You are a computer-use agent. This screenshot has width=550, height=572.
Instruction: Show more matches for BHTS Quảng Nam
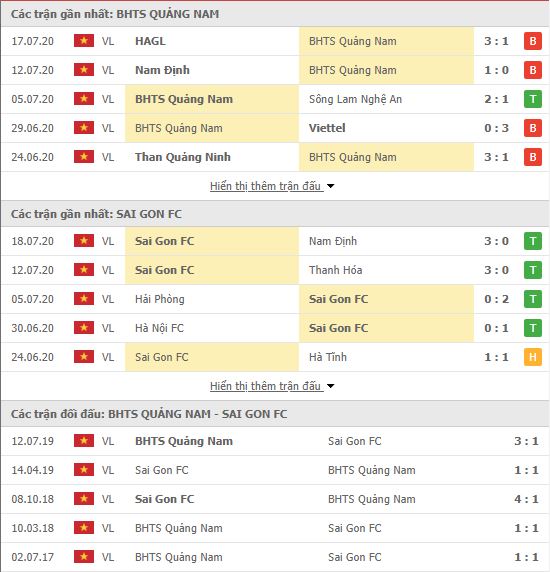[x=266, y=186]
